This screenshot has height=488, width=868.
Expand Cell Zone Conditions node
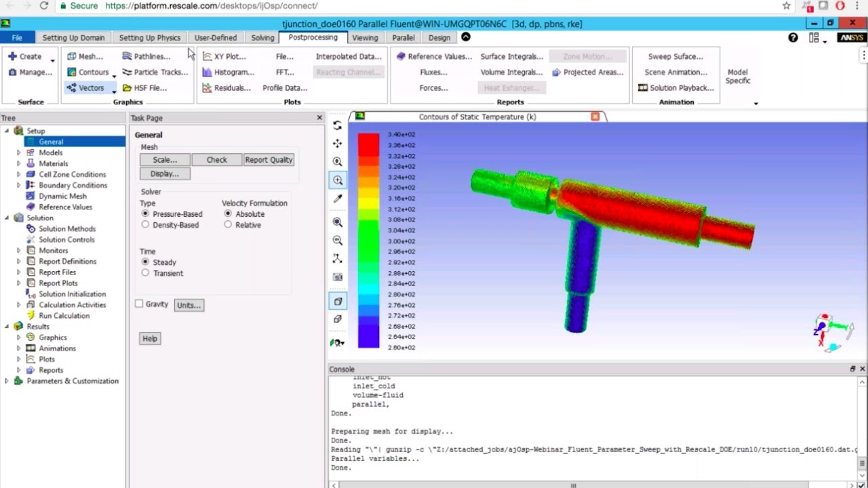pos(18,174)
